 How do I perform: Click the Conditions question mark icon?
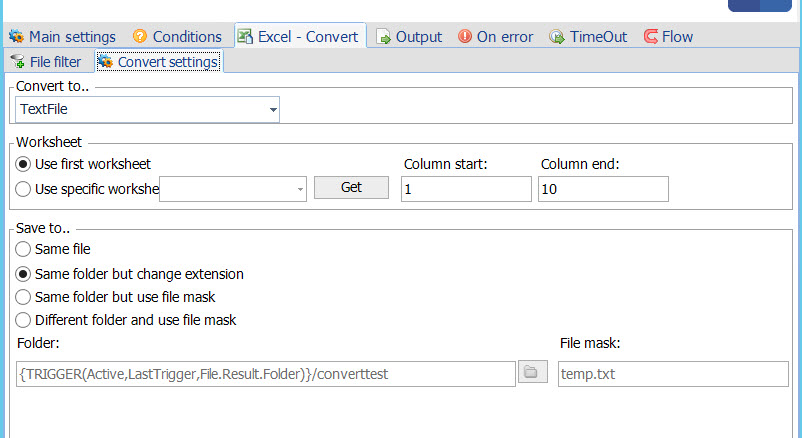point(140,37)
